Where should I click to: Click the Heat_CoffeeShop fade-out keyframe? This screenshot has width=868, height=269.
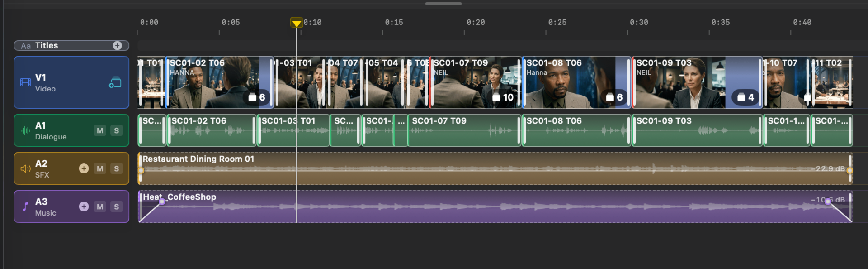coord(828,202)
